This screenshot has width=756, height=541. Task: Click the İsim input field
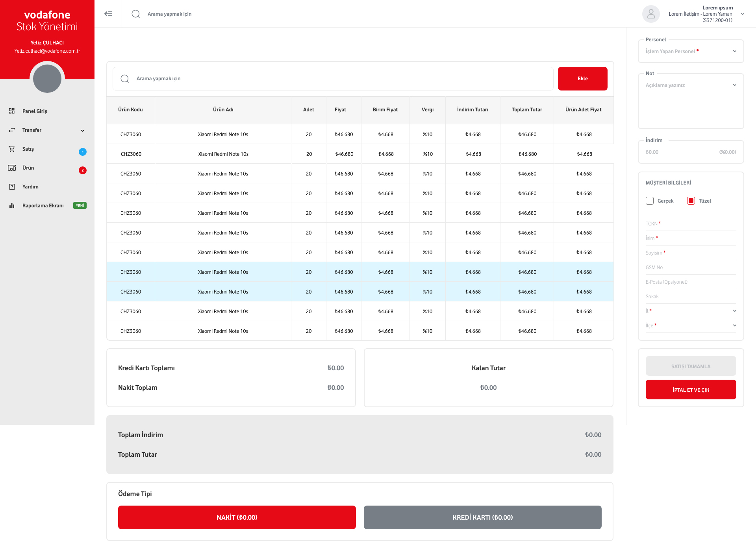(x=691, y=238)
